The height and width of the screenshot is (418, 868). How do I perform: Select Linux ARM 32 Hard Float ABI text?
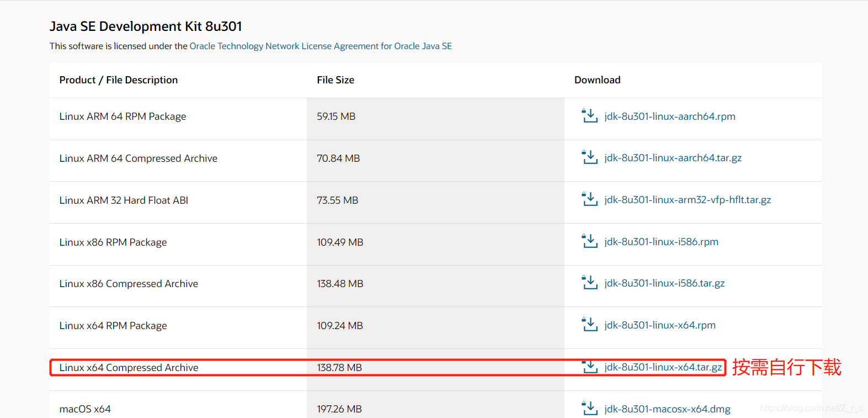[124, 200]
